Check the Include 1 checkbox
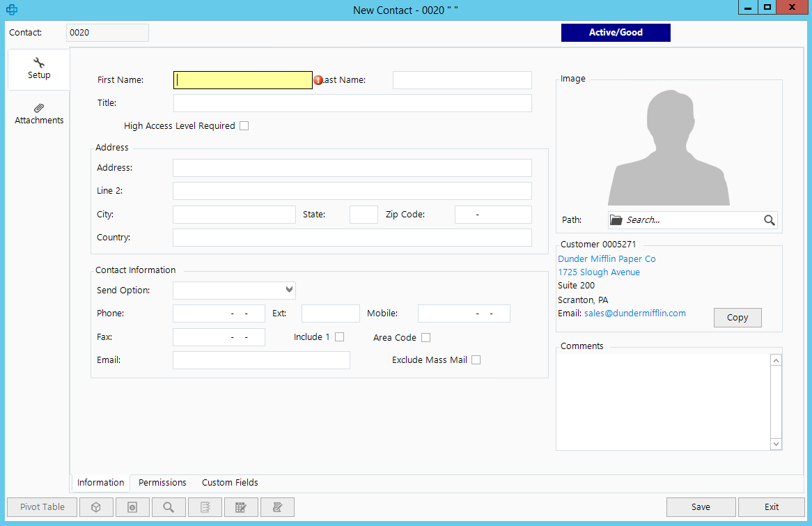 [339, 337]
